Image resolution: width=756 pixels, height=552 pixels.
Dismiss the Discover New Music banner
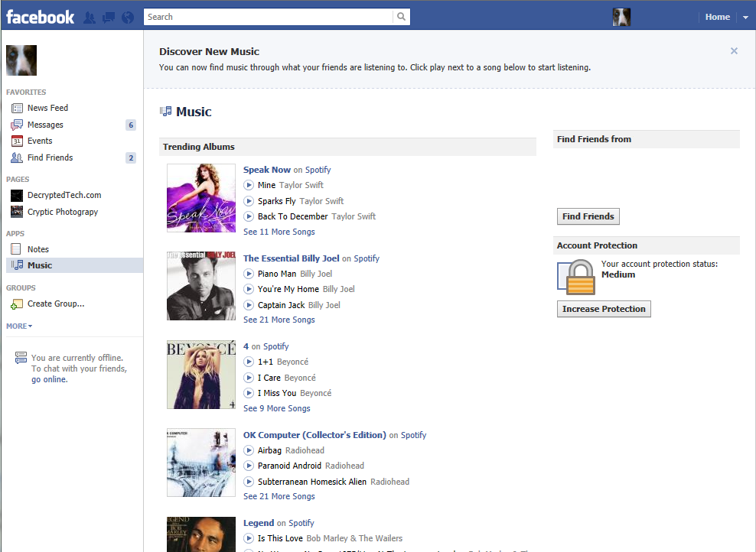tap(734, 51)
